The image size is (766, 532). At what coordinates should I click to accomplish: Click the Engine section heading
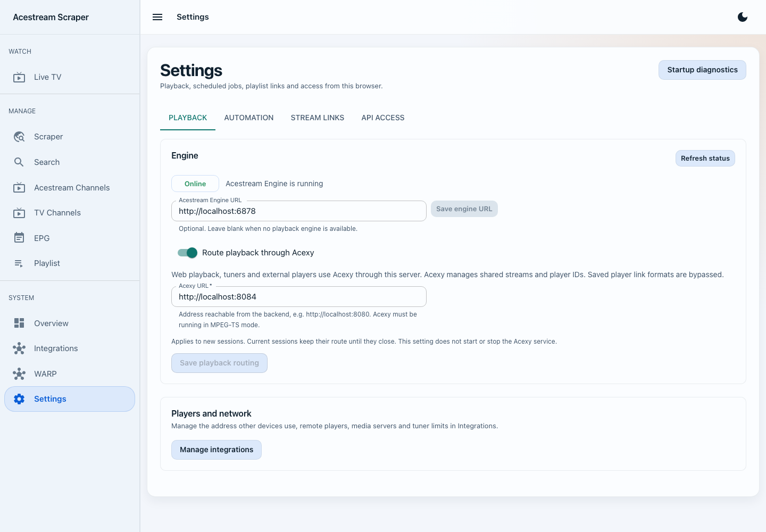point(185,155)
